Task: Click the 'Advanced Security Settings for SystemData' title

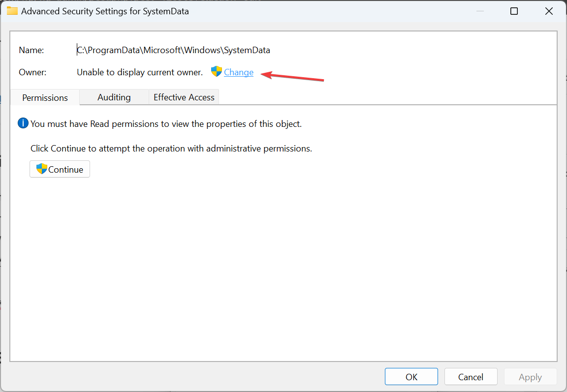Action: pyautogui.click(x=105, y=11)
